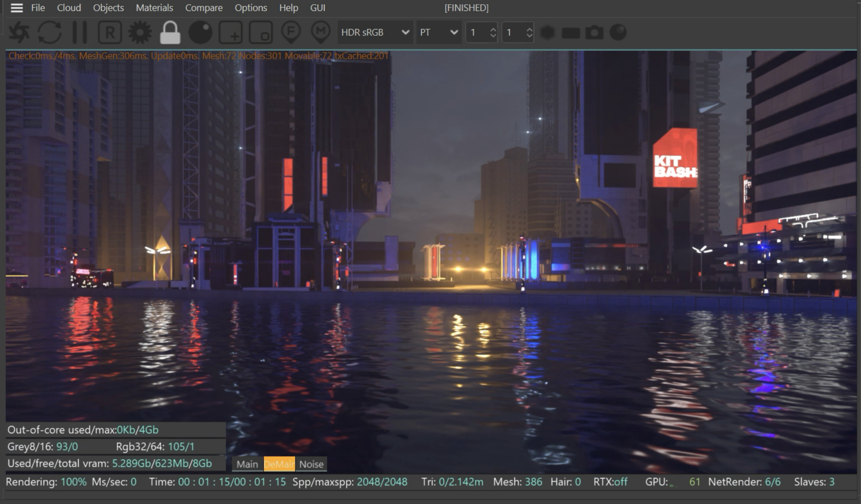Open the Compare menu
861x504 pixels.
coord(204,8)
